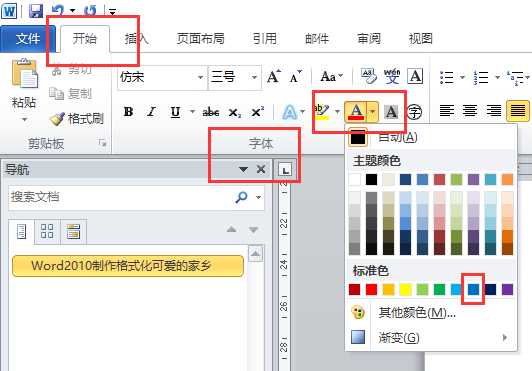Click the Text Highlight Color pen icon
The image size is (532, 371).
coord(322,112)
